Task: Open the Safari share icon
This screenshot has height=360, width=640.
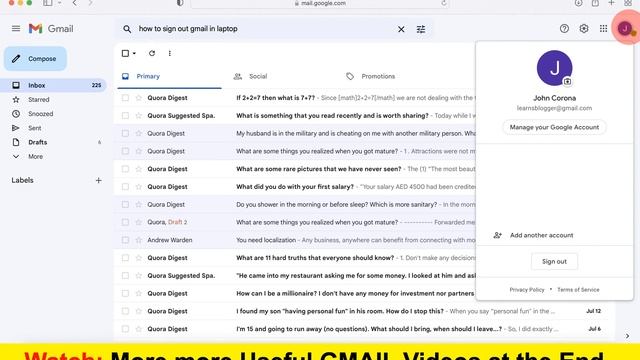Action: tap(595, 3)
